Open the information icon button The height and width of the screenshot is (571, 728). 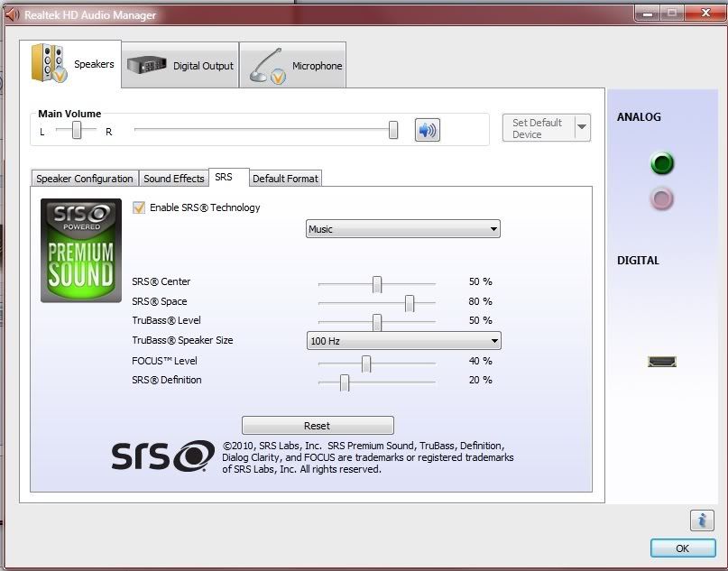[702, 520]
